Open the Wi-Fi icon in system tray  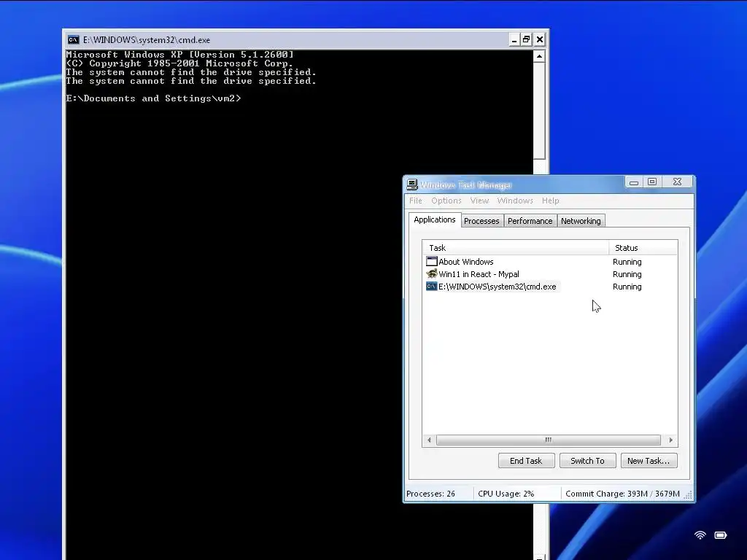click(700, 534)
